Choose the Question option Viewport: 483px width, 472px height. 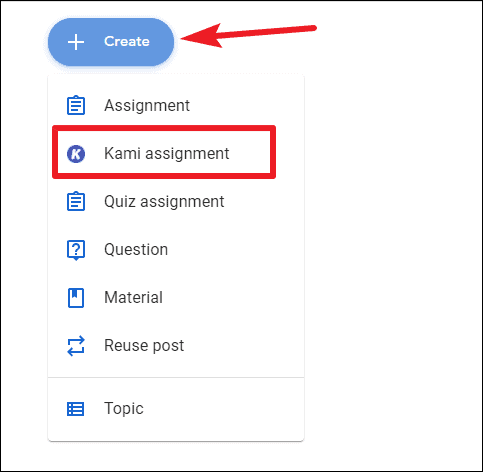[176, 250]
